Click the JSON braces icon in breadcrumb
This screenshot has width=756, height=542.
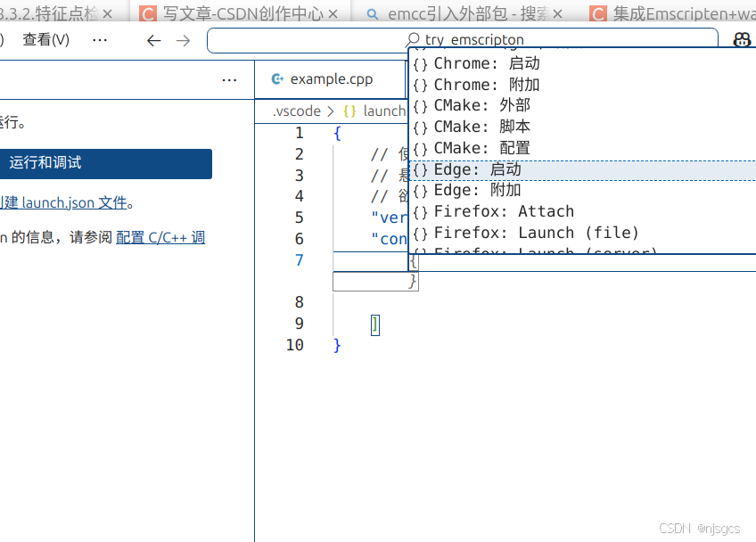pos(349,111)
